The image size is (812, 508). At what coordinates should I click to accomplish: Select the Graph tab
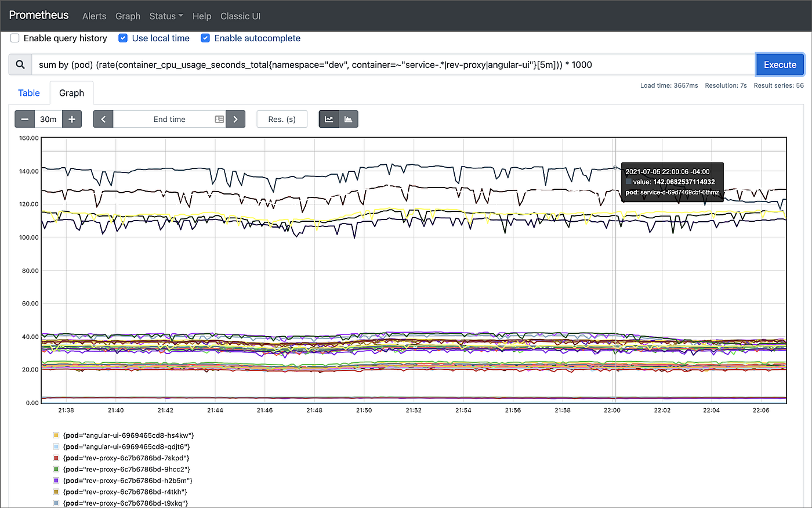tap(71, 93)
